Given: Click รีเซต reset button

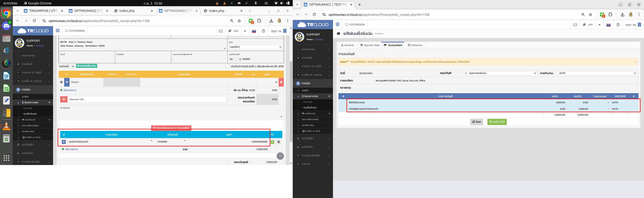Looking at the screenshot, I should 476,122.
